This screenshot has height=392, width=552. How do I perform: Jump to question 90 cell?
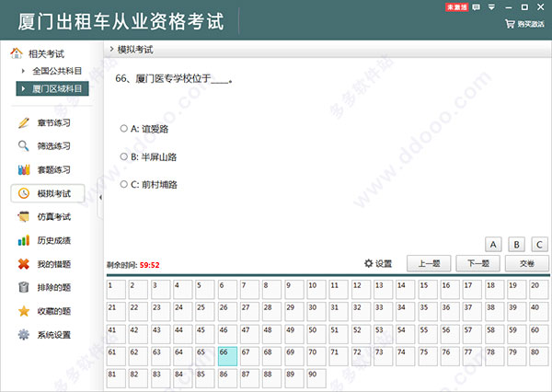click(x=316, y=378)
